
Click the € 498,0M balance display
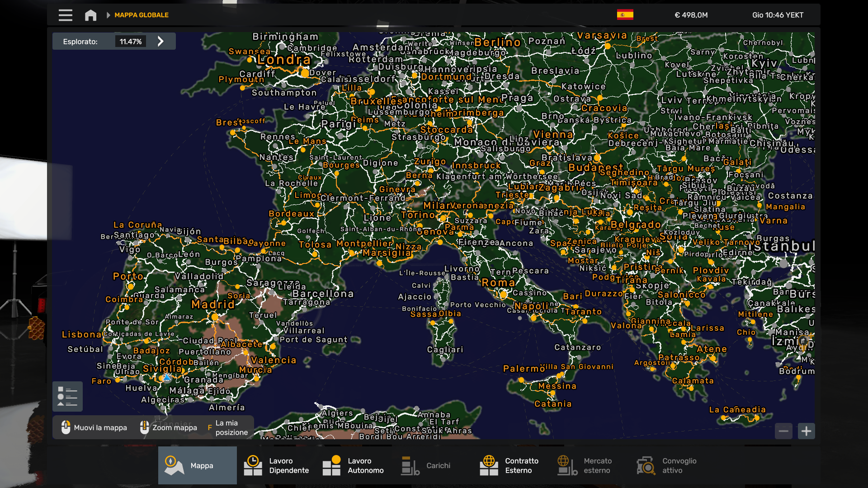(x=691, y=15)
